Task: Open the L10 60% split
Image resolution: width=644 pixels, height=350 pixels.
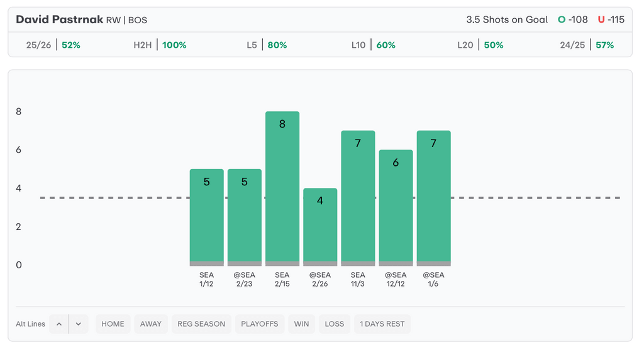Action: [373, 45]
